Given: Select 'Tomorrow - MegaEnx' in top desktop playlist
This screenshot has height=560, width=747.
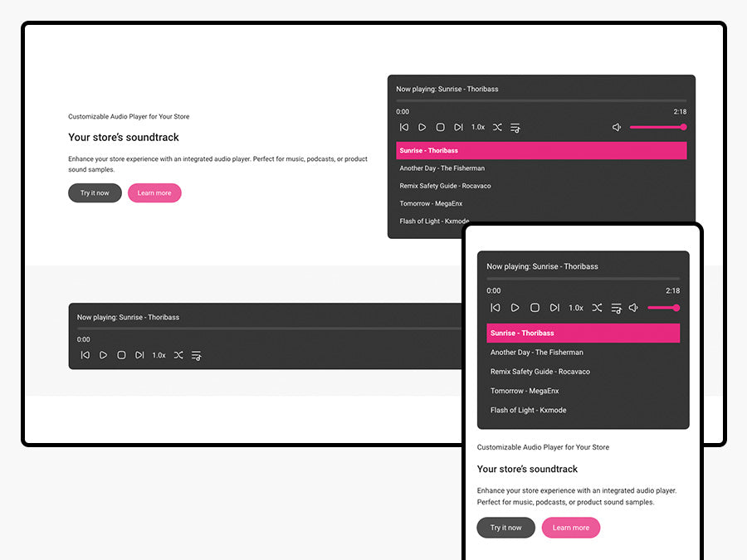Looking at the screenshot, I should click(x=431, y=203).
